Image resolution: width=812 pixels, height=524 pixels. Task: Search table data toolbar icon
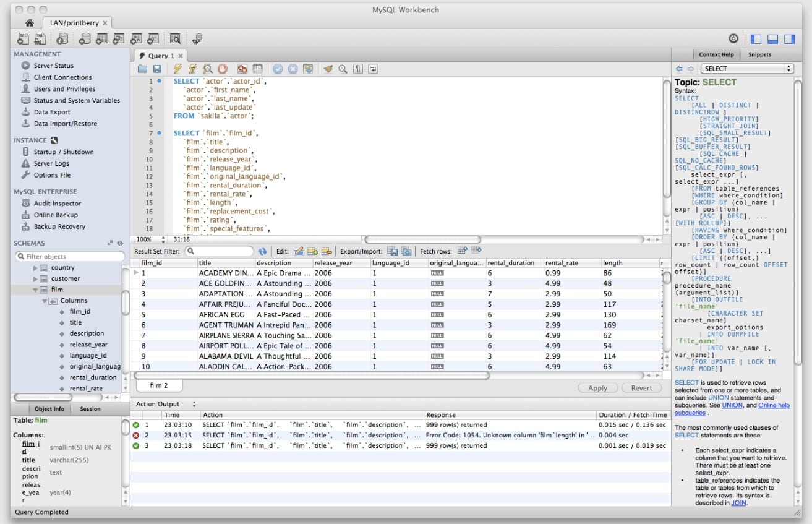[x=175, y=39]
